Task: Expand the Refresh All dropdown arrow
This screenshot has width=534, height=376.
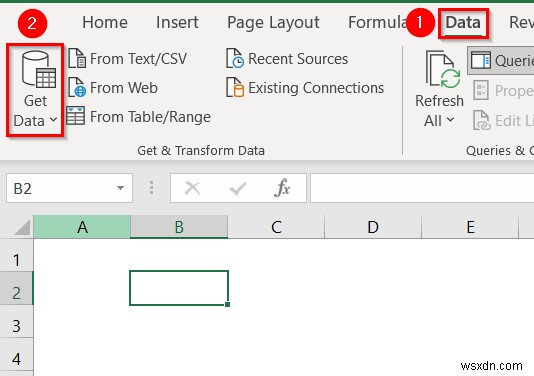Action: point(450,120)
